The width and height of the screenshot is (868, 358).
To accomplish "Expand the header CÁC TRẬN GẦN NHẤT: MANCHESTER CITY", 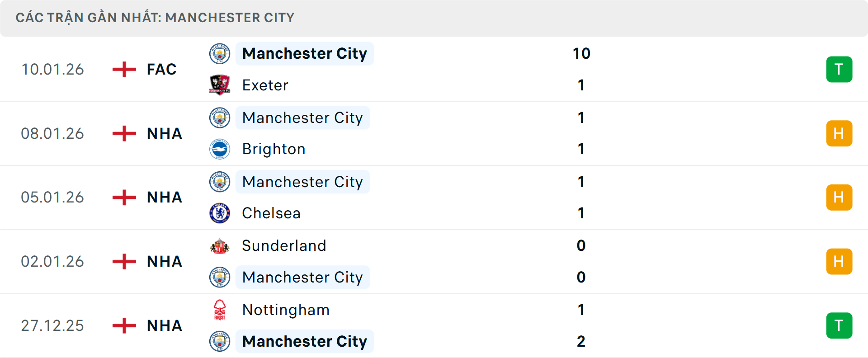I will tap(155, 18).
